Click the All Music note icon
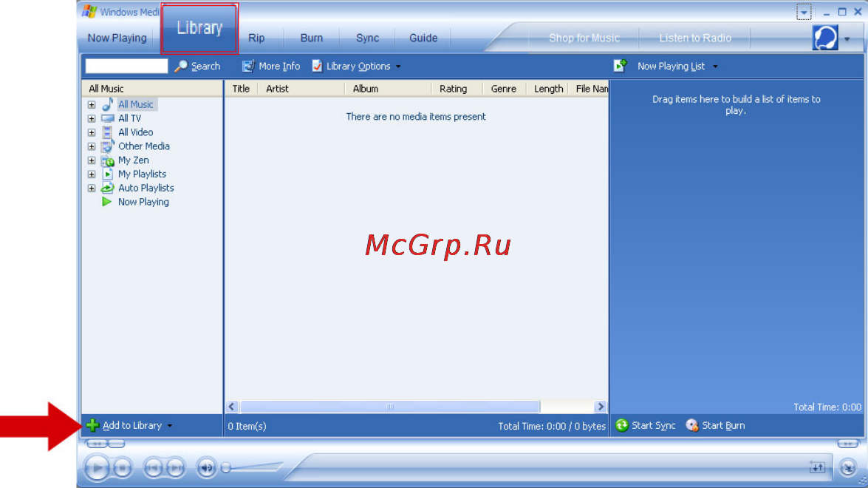 [107, 104]
